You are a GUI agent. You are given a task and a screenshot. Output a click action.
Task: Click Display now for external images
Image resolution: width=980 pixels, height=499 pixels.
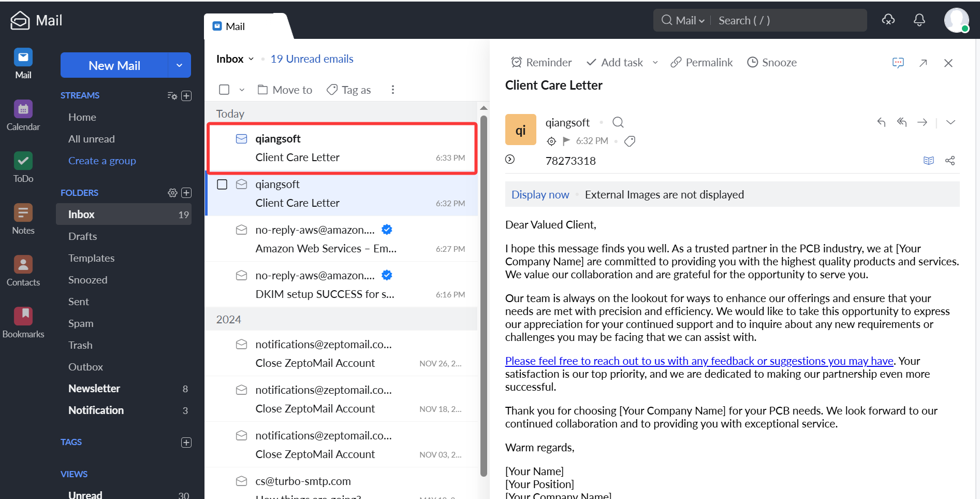pyautogui.click(x=540, y=194)
